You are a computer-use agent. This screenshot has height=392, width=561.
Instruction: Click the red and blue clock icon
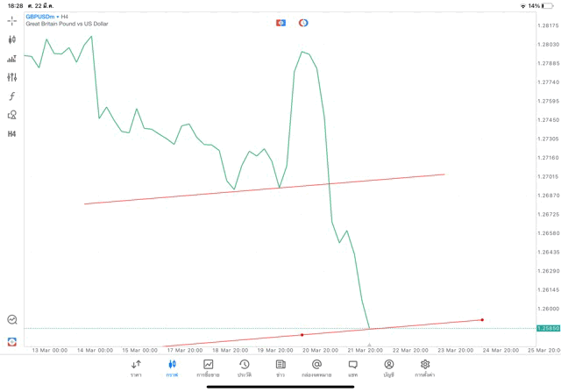[303, 23]
